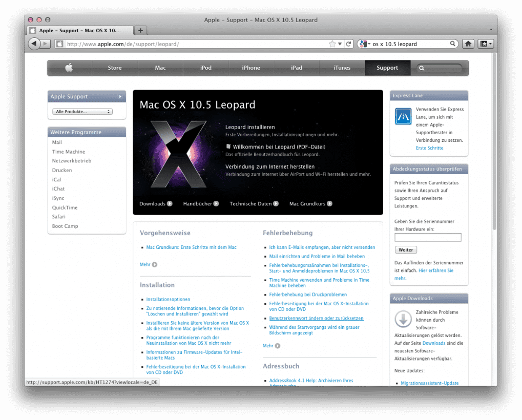Click the arrow beside Mehr under Fehlerbehebung
Image resolution: width=522 pixels, height=420 pixels.
point(277,346)
